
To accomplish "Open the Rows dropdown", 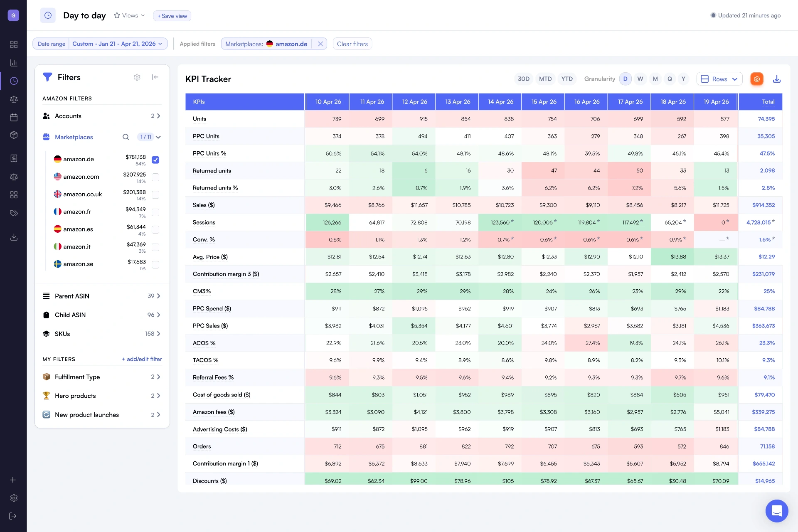I will click(x=719, y=79).
